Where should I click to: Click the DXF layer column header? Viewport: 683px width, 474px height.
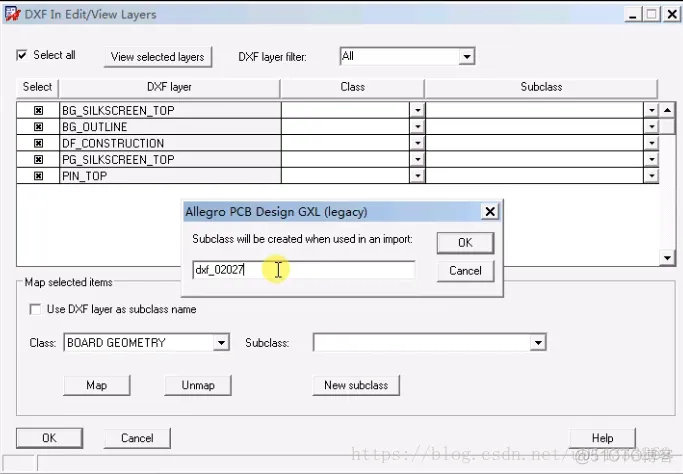[169, 87]
